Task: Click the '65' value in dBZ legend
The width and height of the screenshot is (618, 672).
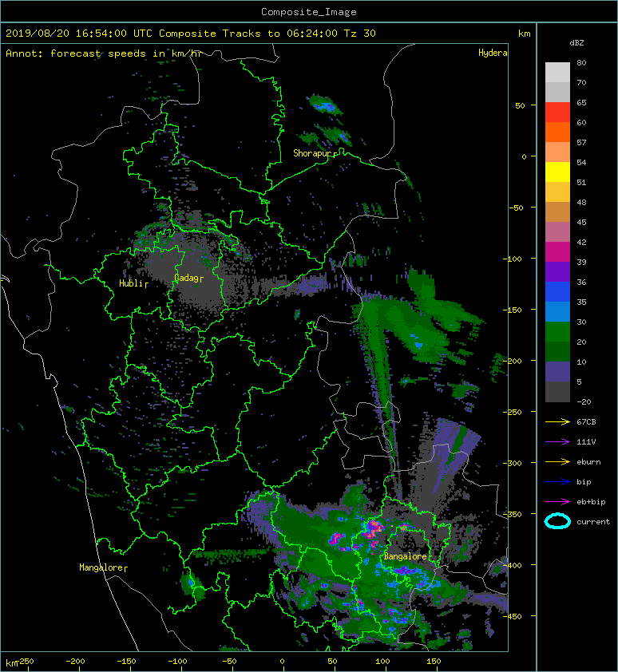Action: pos(581,102)
